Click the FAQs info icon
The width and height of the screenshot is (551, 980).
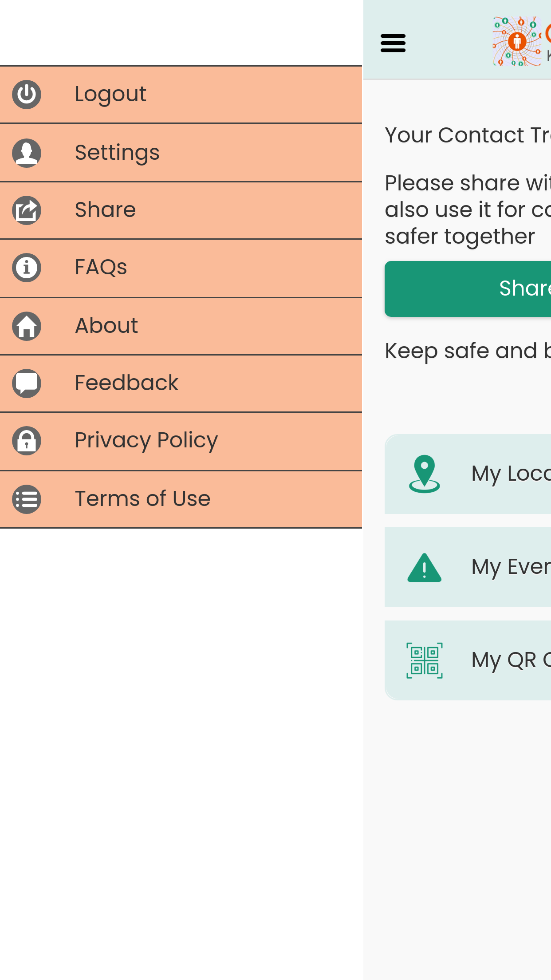[27, 268]
